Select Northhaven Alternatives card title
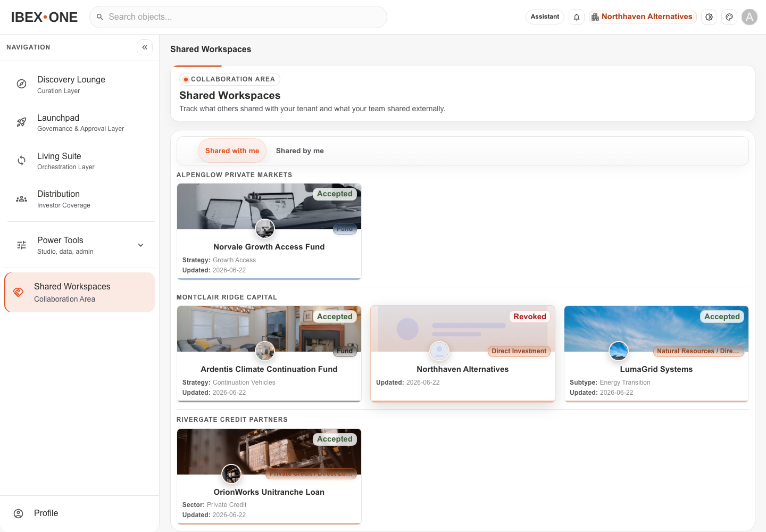766x532 pixels. click(x=463, y=369)
